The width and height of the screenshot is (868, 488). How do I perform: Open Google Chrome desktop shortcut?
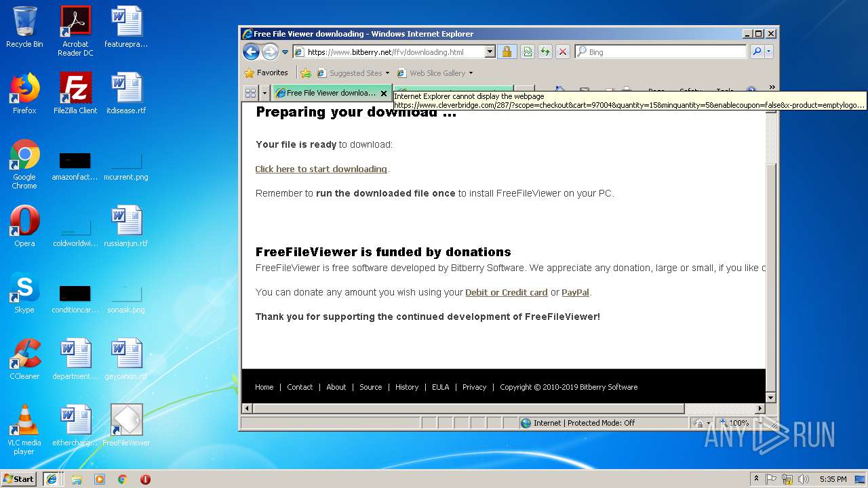pyautogui.click(x=24, y=164)
